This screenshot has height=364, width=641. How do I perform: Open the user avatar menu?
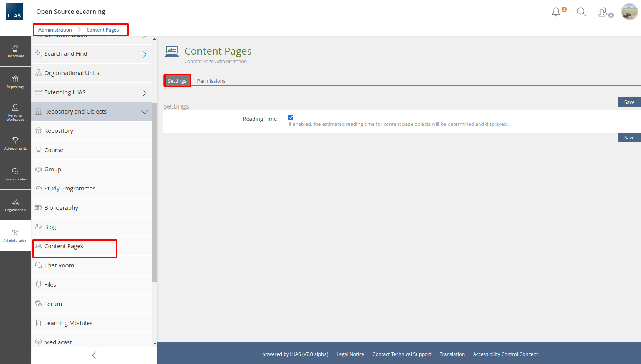point(629,12)
